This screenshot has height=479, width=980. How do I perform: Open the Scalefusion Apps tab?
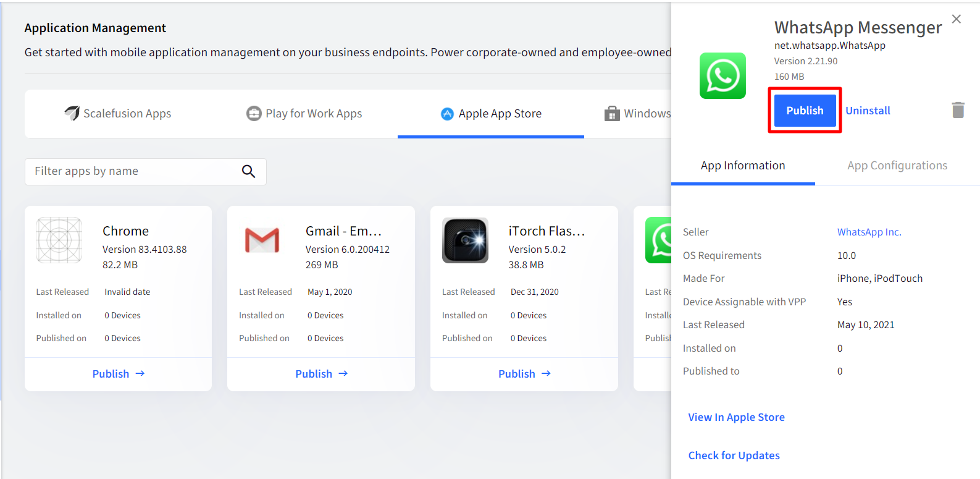coord(117,114)
